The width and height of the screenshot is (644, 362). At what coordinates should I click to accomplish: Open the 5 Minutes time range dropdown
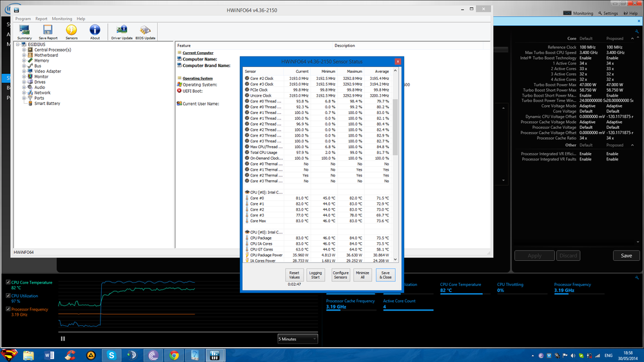(x=297, y=339)
